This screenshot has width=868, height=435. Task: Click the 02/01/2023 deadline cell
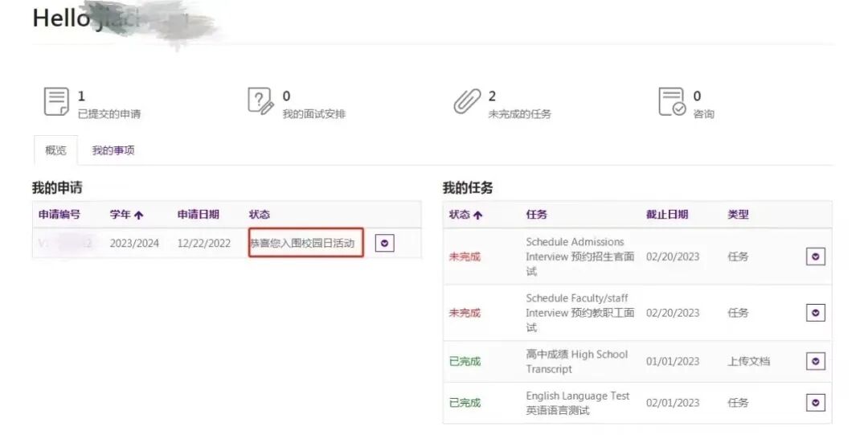coord(673,403)
